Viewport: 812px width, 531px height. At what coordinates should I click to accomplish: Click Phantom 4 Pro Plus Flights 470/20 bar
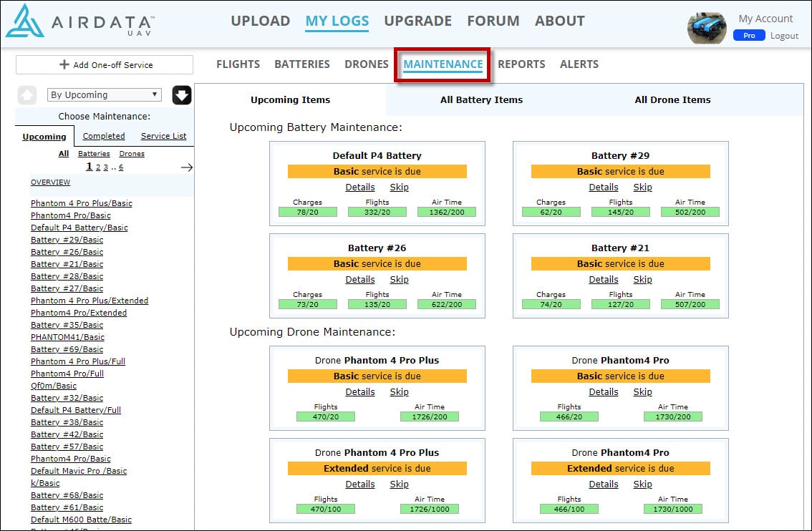coord(326,416)
